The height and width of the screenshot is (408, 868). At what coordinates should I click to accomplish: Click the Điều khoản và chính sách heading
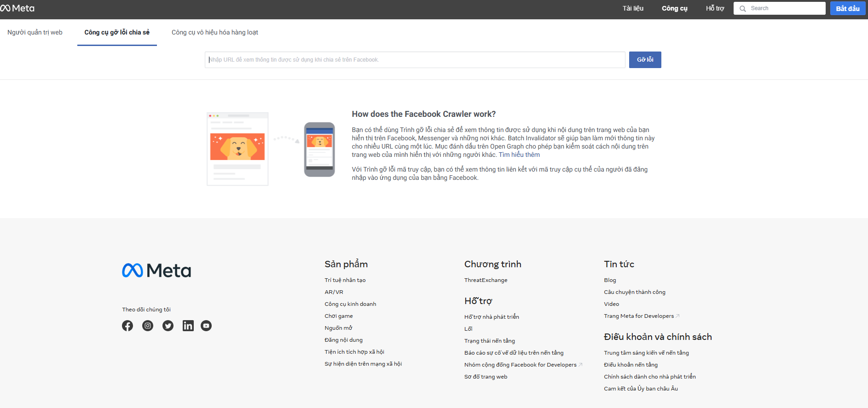[x=658, y=337]
